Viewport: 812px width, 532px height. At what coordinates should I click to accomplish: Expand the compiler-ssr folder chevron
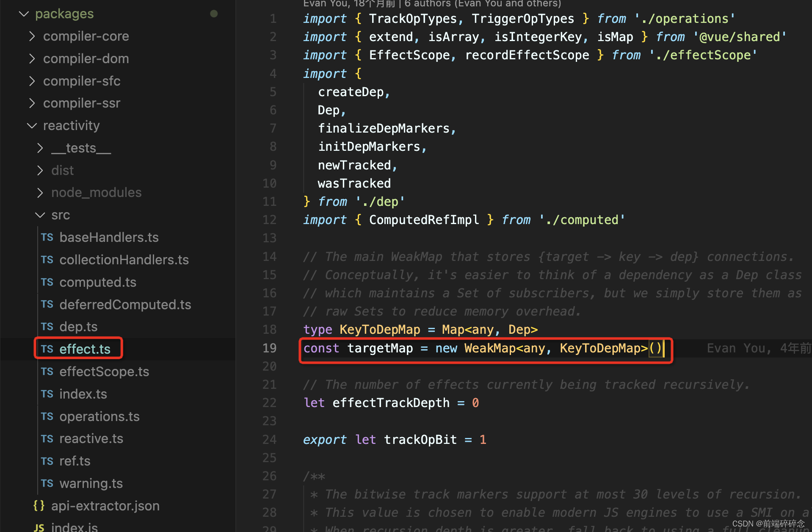pyautogui.click(x=32, y=103)
